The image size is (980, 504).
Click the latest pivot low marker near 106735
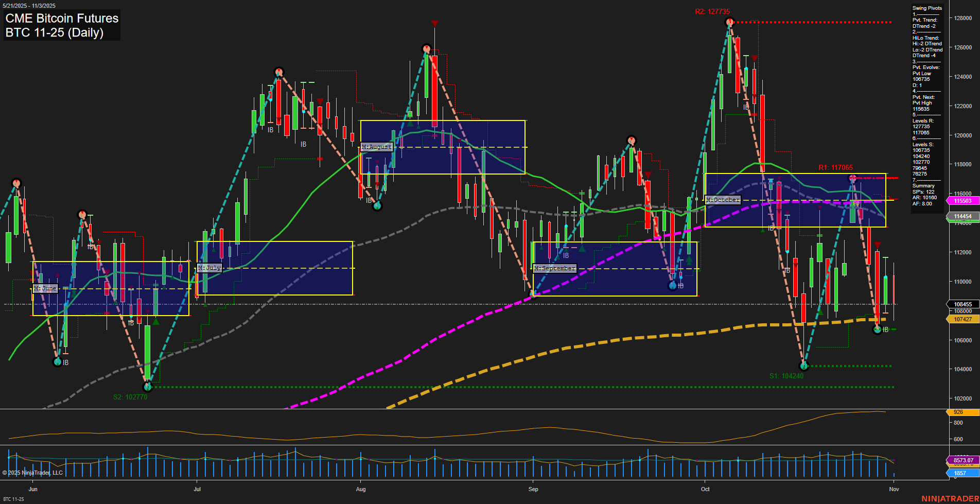[878, 329]
